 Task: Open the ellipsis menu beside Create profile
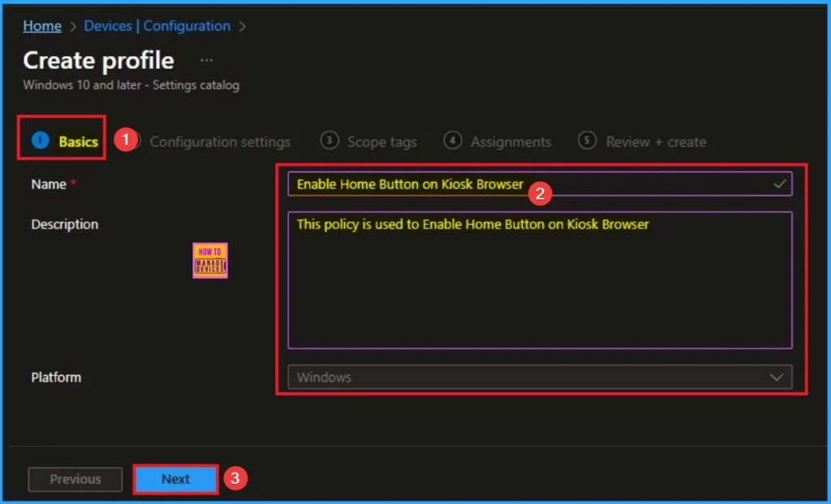[x=207, y=61]
